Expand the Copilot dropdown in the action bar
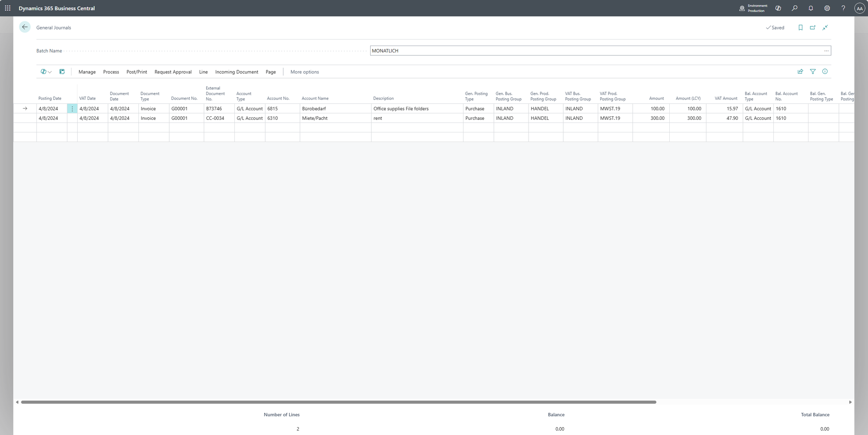The height and width of the screenshot is (435, 868). point(46,72)
